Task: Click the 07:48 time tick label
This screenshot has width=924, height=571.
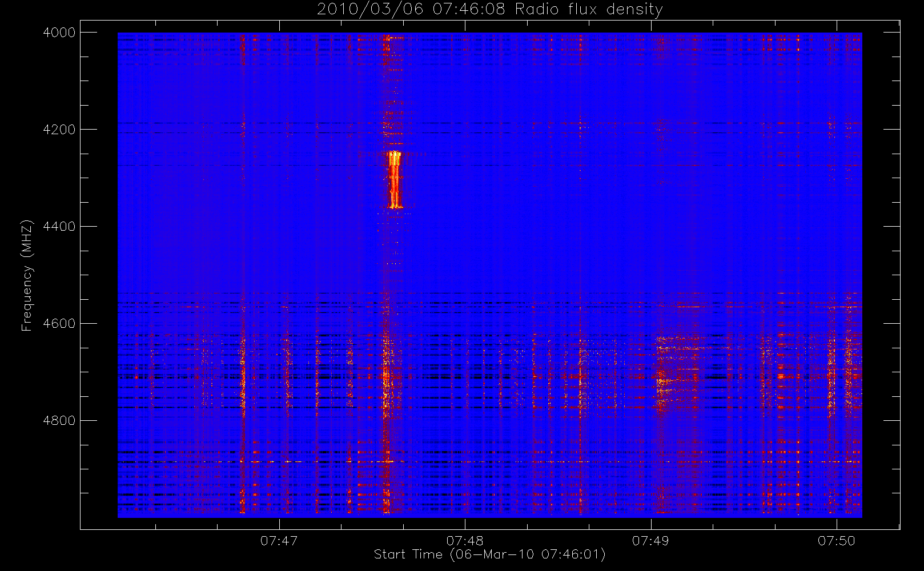Action: pos(465,541)
